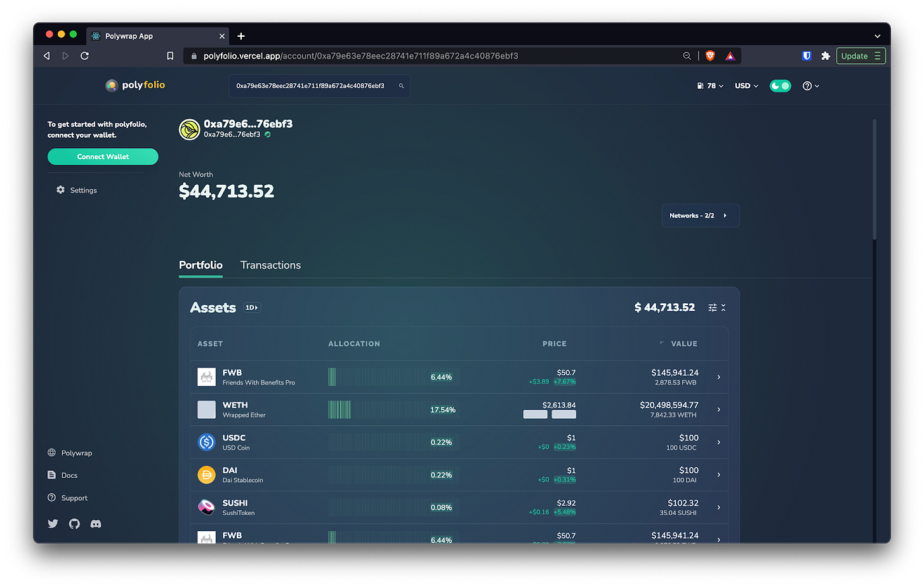Viewport: 924px width, 587px height.
Task: Reload the polyfolio page
Action: point(84,56)
